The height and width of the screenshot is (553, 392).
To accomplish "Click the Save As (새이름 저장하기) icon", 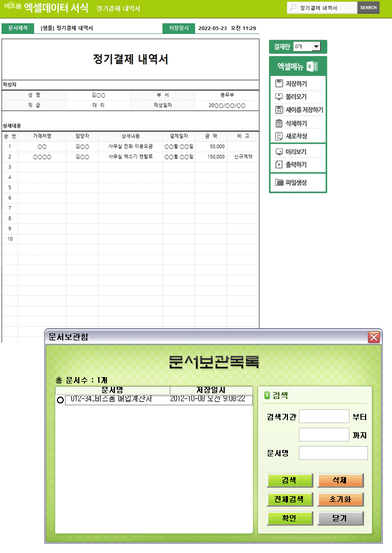I will pyautogui.click(x=279, y=110).
